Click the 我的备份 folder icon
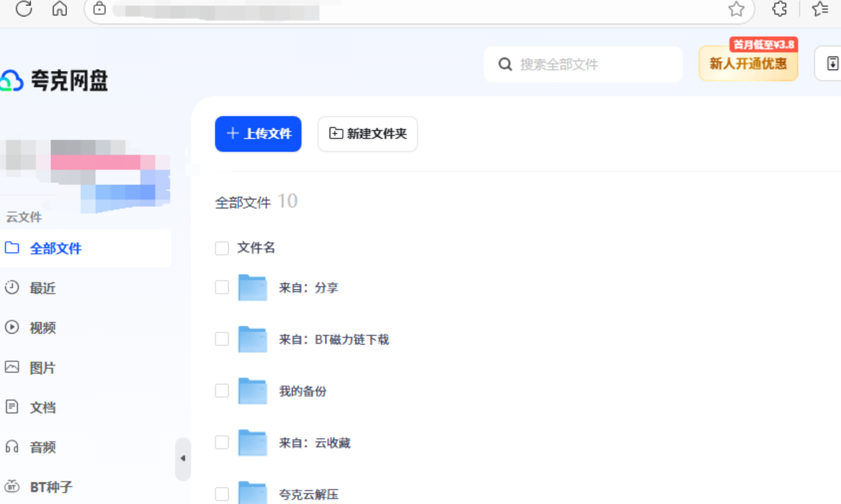Screen dimensions: 841x504 tap(253, 391)
